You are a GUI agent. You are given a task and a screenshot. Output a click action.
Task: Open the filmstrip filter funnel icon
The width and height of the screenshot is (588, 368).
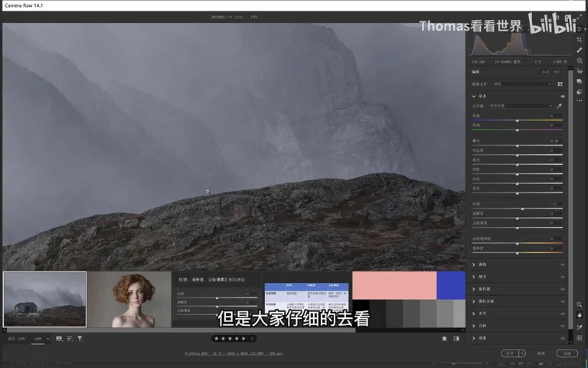pos(80,339)
